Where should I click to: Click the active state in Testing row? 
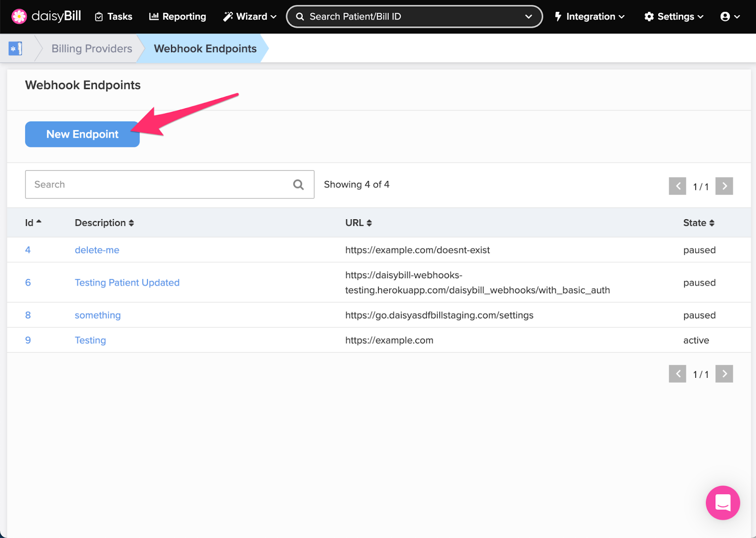pos(696,340)
